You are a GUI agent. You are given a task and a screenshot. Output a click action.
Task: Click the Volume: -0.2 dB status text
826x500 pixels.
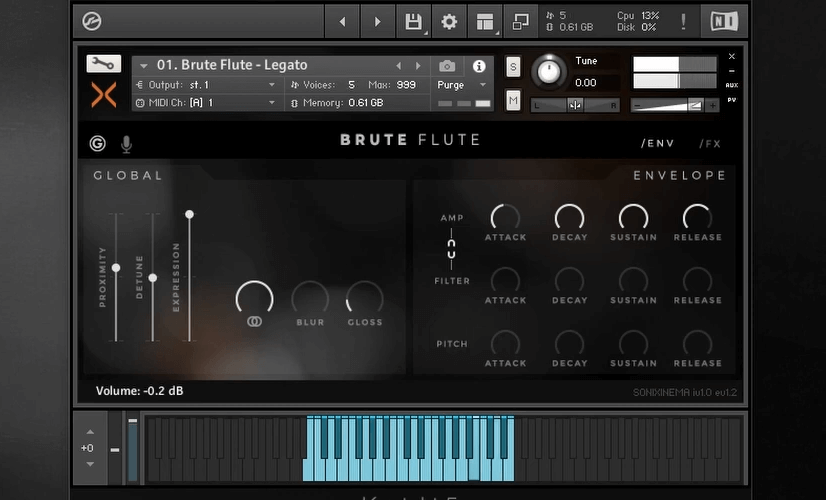[x=140, y=391]
